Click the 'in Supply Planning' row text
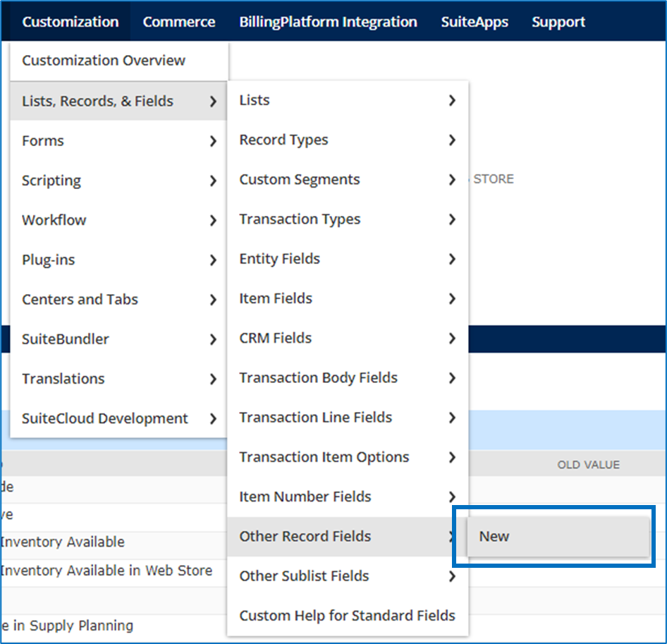Screen dimensions: 667x644 (73, 625)
